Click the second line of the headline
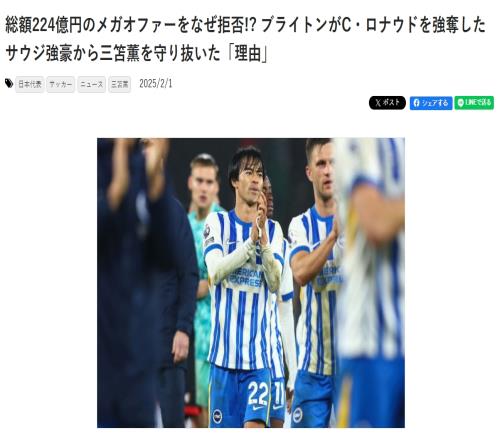 click(x=137, y=54)
